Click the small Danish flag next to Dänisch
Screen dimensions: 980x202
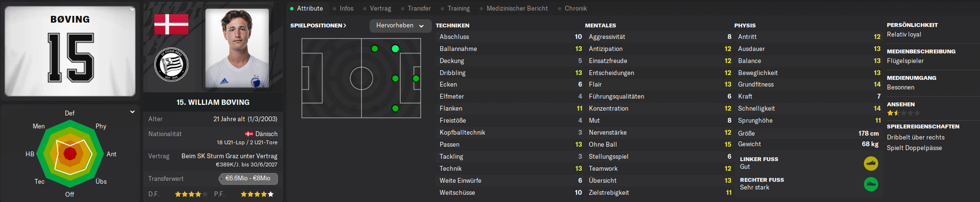tap(249, 134)
